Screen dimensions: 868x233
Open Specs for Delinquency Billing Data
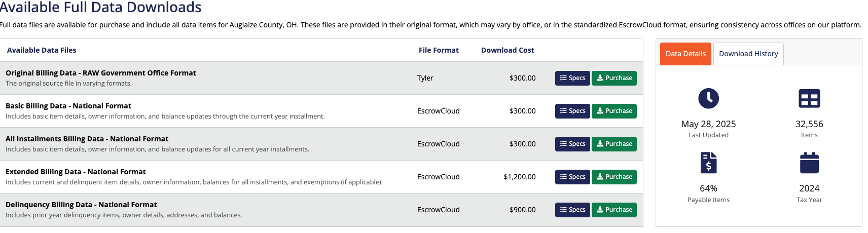[x=572, y=210]
